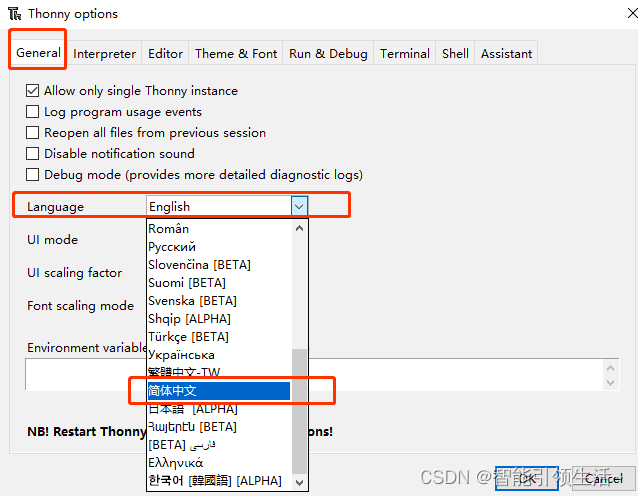Choose Türkçe [BETA] language
The height and width of the screenshot is (496, 638).
(219, 336)
